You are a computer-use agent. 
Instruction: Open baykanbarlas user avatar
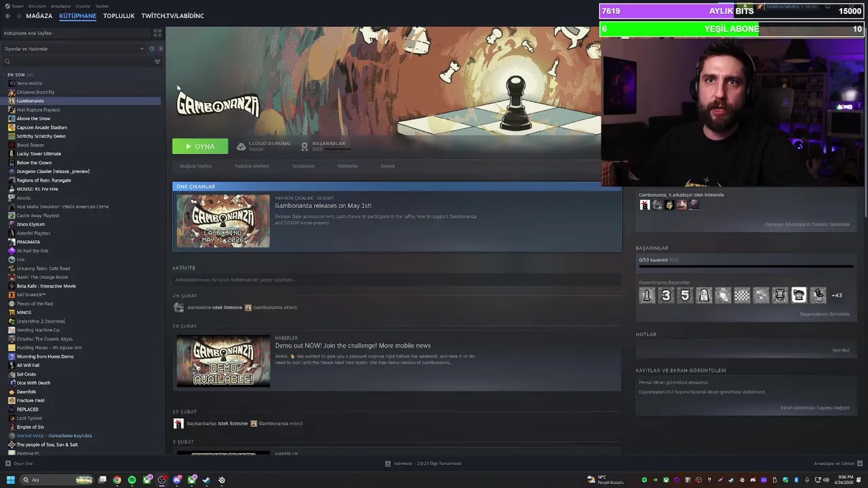pos(178,424)
